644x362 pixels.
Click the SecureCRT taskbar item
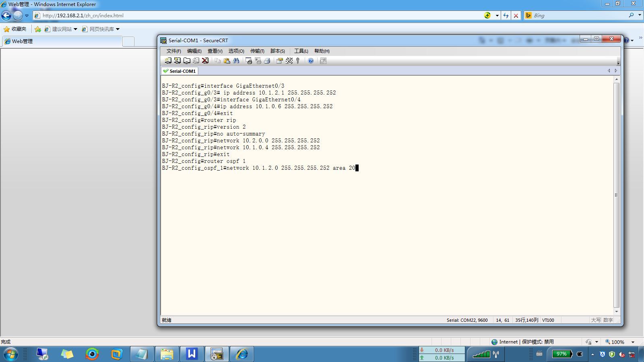click(x=217, y=354)
